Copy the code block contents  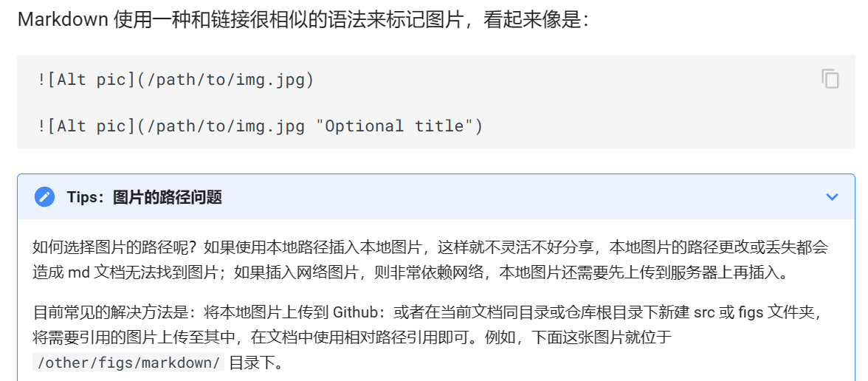pyautogui.click(x=830, y=79)
